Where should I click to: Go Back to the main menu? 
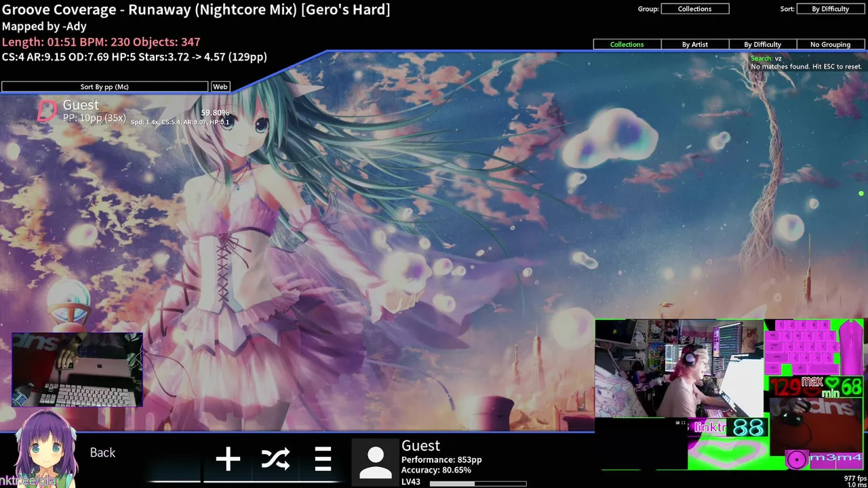[102, 453]
